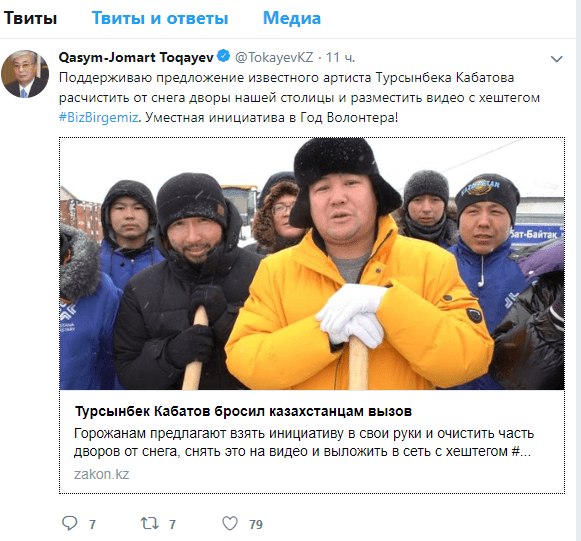Image resolution: width=581 pixels, height=541 pixels.
Task: Open the Твиты и ответы tab
Action: tap(160, 18)
